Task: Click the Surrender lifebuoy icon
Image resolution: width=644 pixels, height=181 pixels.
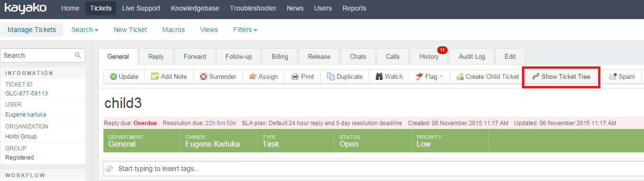Action: (203, 76)
